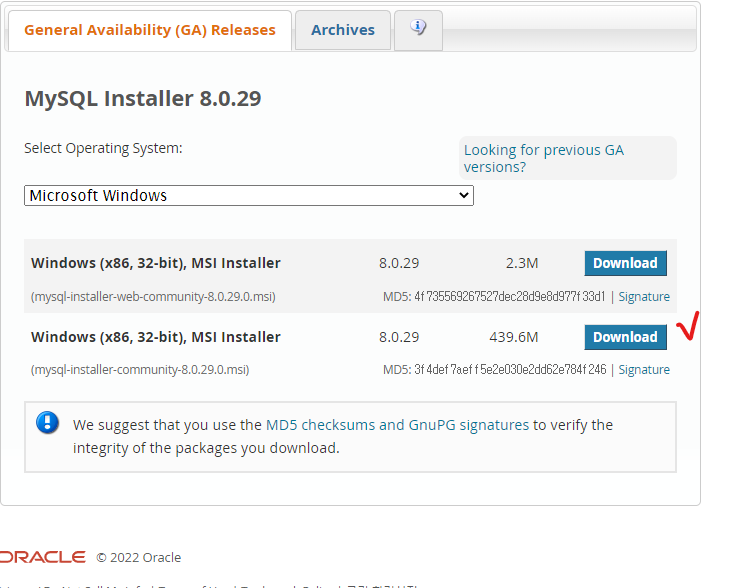Expand the Select Operating System dropdown

pyautogui.click(x=249, y=196)
